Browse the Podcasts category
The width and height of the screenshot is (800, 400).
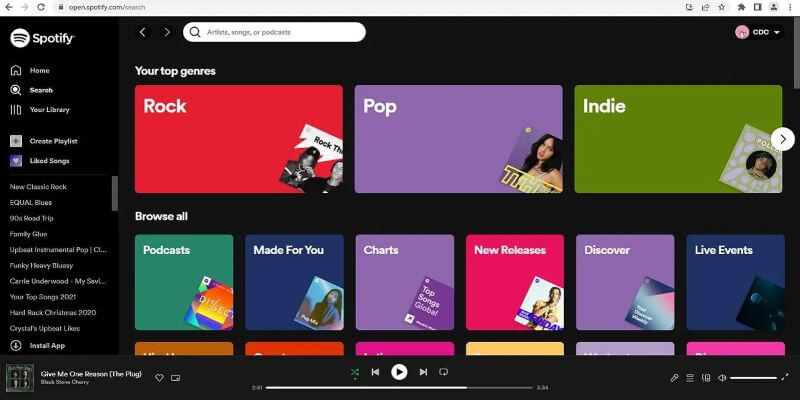click(x=184, y=282)
